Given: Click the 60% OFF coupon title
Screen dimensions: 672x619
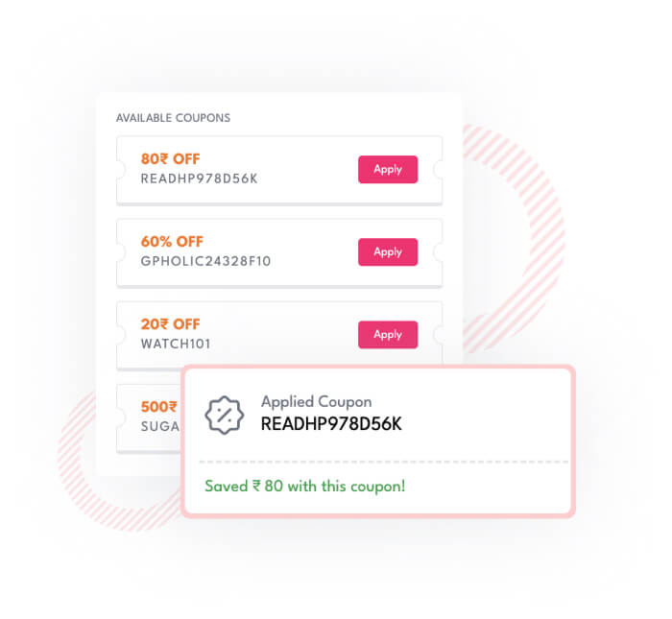Looking at the screenshot, I should [172, 242].
